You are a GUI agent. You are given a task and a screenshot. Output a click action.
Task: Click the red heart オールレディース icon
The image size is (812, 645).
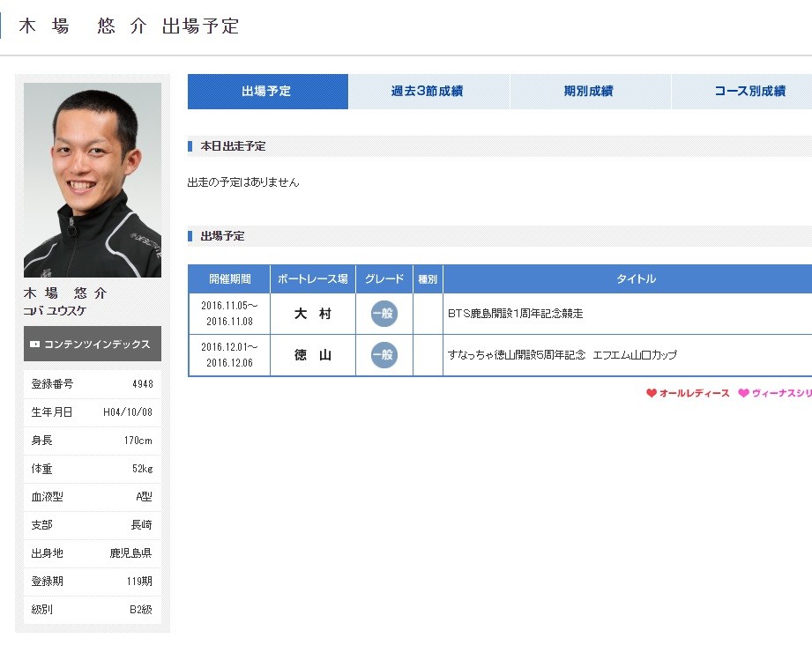[652, 393]
